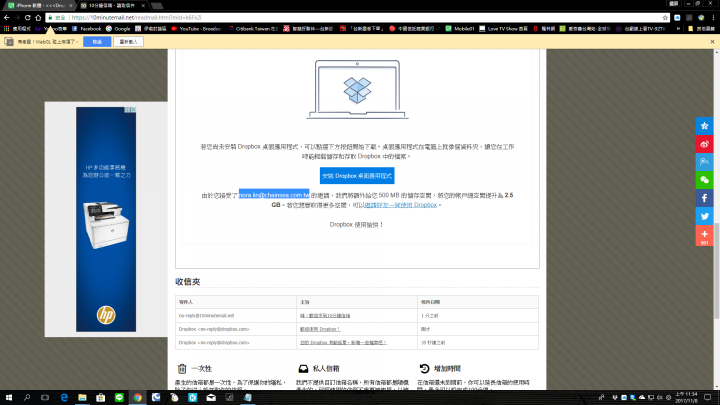Open File Explorer from the taskbar
Viewport: 720px width, 405px height.
click(x=82, y=398)
